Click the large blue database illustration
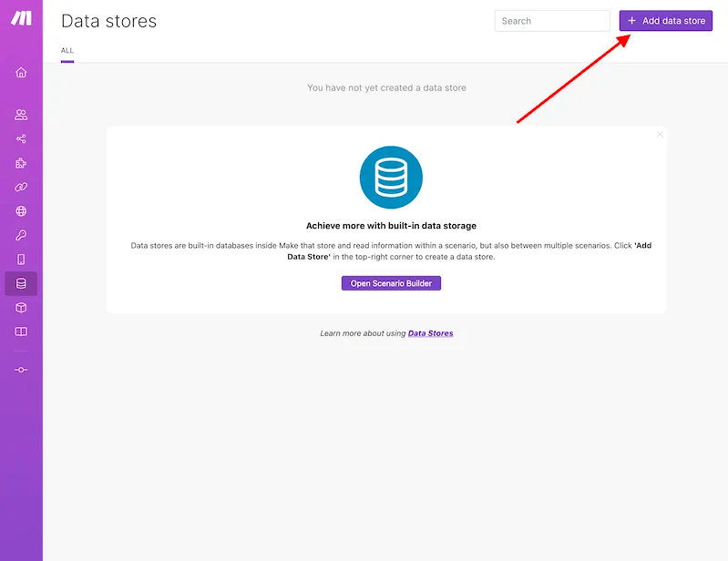The width and height of the screenshot is (728, 561). tap(391, 178)
